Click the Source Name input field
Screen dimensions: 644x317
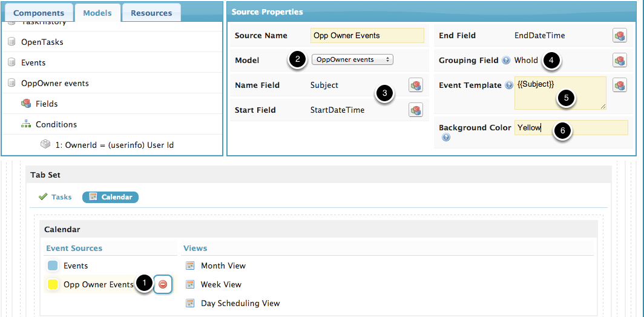pyautogui.click(x=367, y=36)
